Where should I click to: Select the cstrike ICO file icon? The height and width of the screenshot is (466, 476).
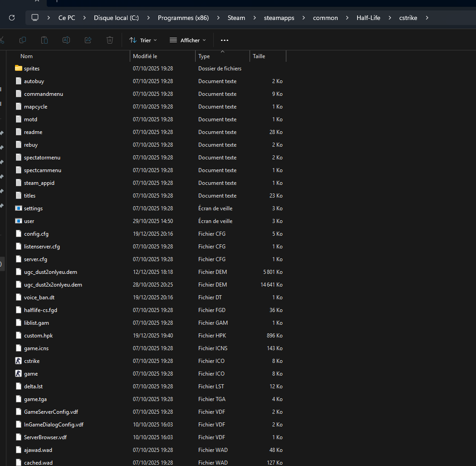[x=19, y=361]
